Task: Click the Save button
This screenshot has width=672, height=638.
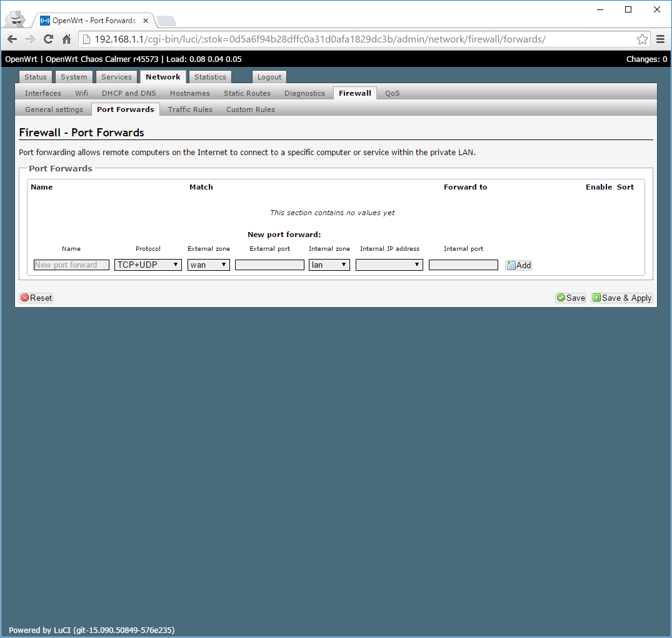Action: click(x=571, y=298)
